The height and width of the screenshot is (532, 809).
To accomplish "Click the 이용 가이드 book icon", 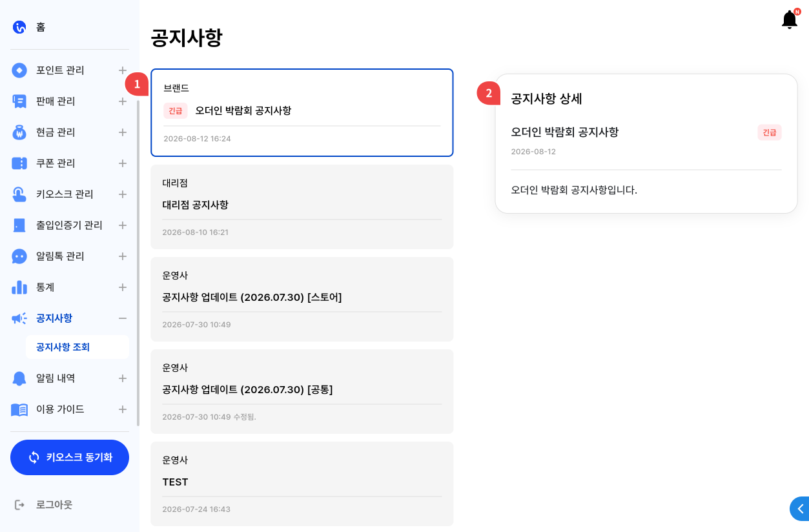I will pyautogui.click(x=19, y=409).
